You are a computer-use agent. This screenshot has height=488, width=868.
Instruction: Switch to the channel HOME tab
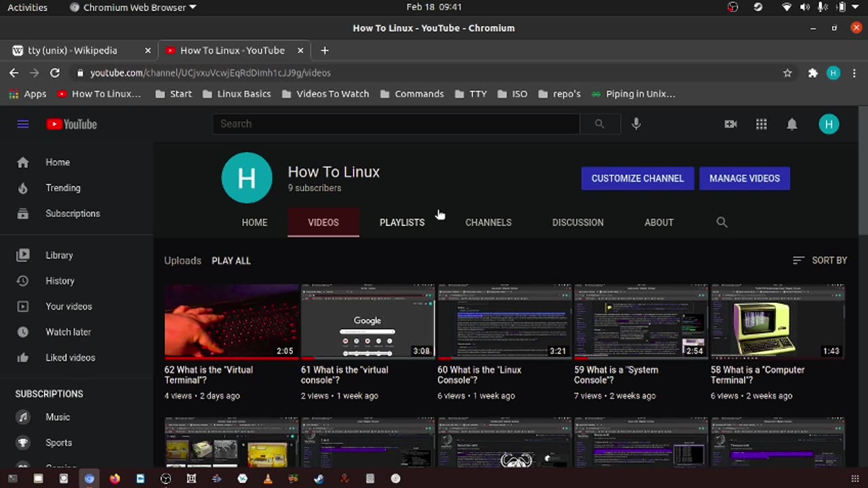click(254, 222)
